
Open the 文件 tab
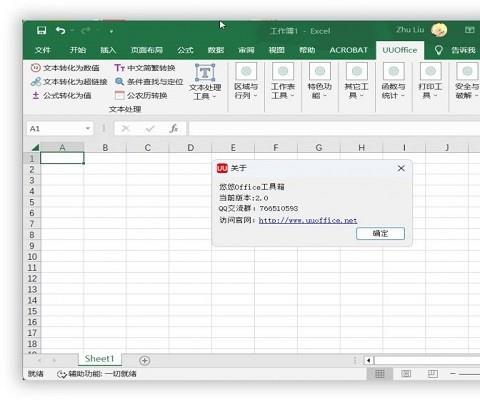pyautogui.click(x=43, y=50)
